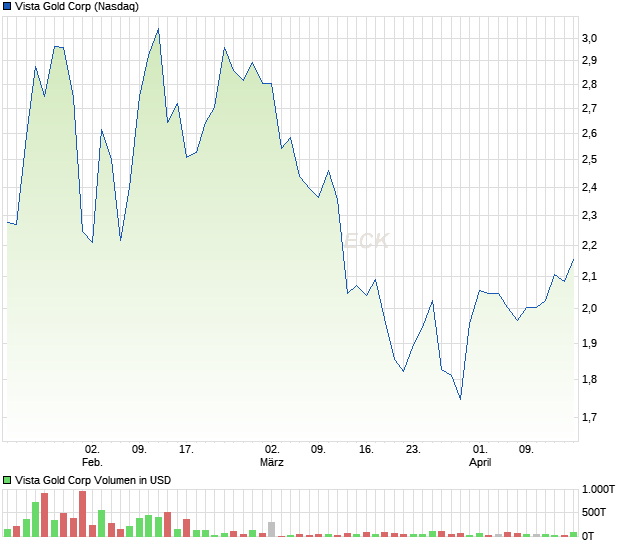Screen dimensions: 620x546
Task: Click the 2,3 price axis label
Action: pyautogui.click(x=589, y=215)
